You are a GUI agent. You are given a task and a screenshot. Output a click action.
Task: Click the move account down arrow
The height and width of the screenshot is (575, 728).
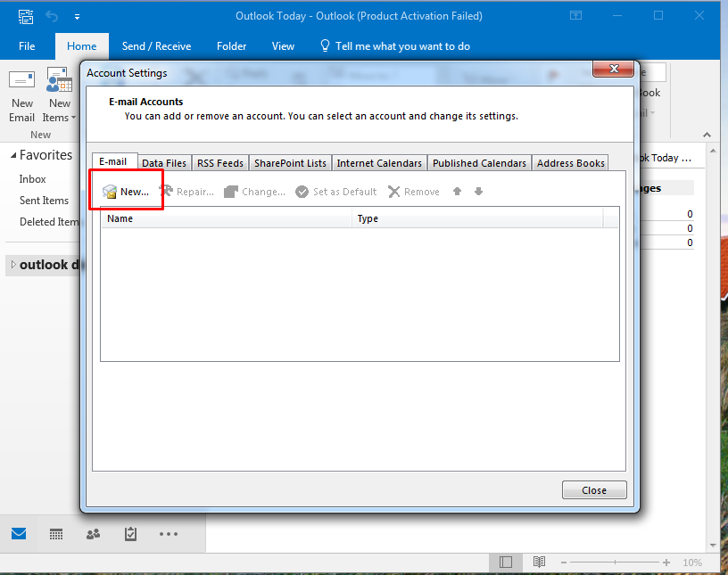(x=479, y=191)
